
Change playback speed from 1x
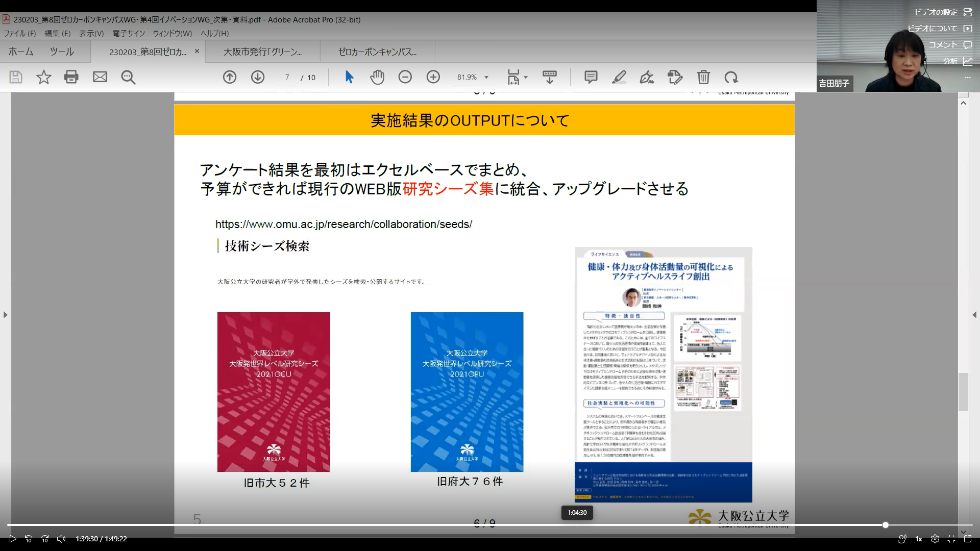point(919,539)
